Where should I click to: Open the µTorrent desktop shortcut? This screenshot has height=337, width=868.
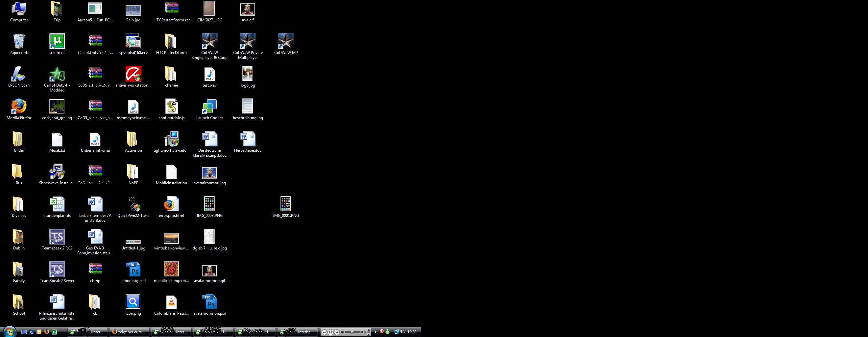click(57, 41)
